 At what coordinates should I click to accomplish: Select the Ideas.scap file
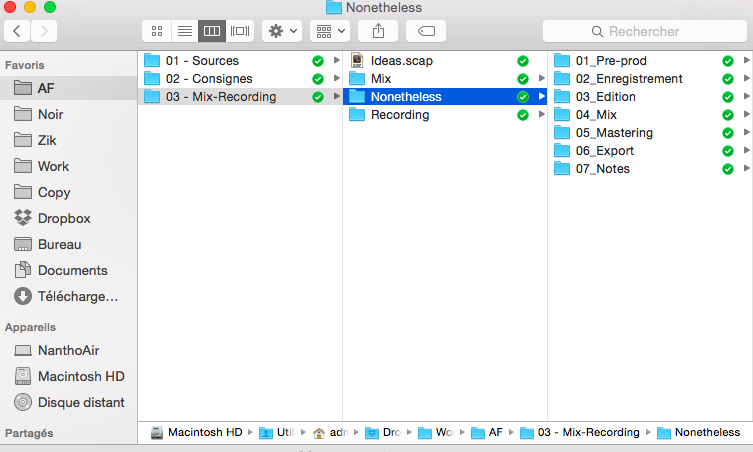(x=445, y=61)
